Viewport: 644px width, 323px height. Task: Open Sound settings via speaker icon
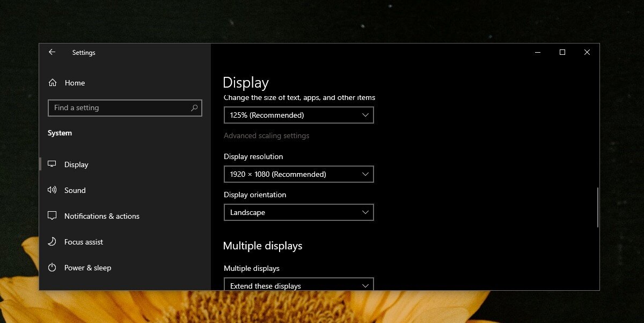tap(52, 190)
